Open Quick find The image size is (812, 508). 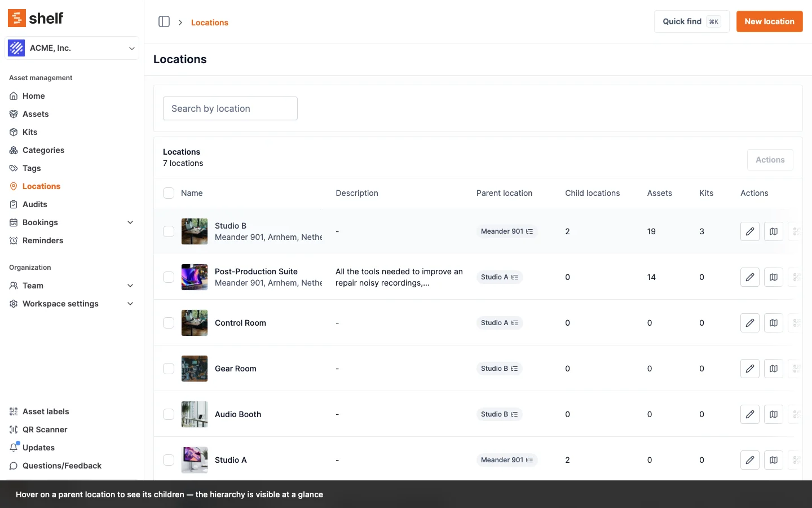point(691,21)
